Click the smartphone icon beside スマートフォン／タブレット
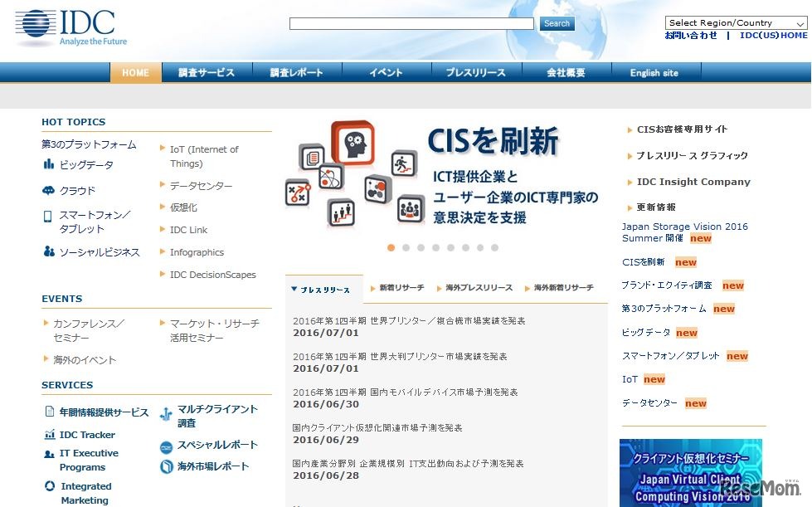Viewport: 812px width, 507px height. [x=47, y=216]
